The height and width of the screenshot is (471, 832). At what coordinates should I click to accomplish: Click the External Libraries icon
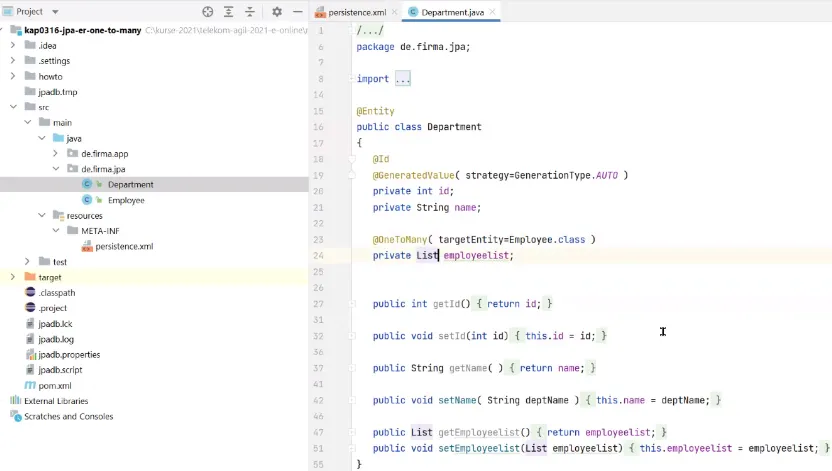(15, 400)
